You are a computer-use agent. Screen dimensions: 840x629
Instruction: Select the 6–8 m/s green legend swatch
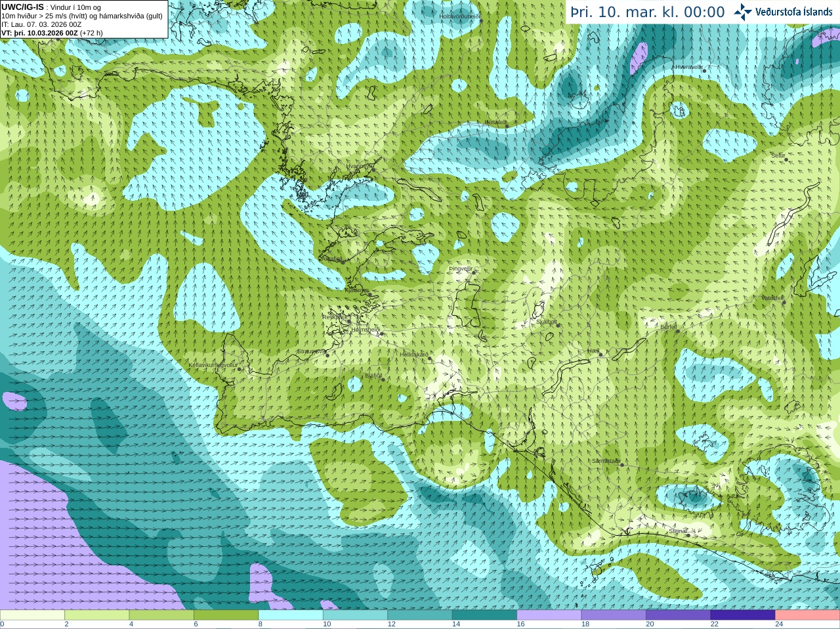coord(226,615)
